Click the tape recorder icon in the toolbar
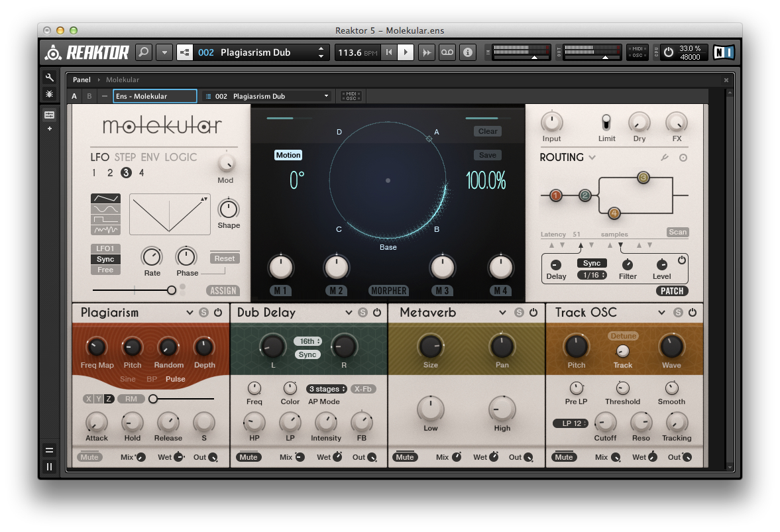The width and height of the screenshot is (780, 532). click(x=447, y=52)
